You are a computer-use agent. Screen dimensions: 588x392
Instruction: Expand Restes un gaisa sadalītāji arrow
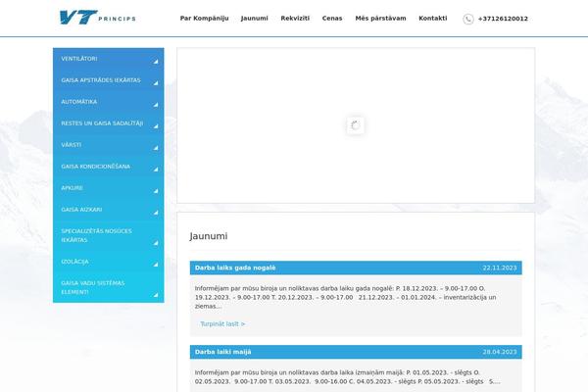156,126
